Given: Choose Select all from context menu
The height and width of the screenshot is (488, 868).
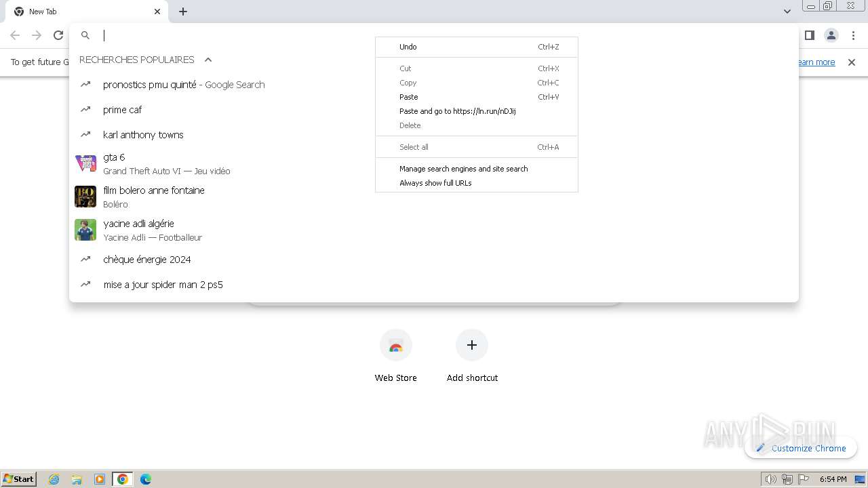Looking at the screenshot, I should pyautogui.click(x=477, y=147).
